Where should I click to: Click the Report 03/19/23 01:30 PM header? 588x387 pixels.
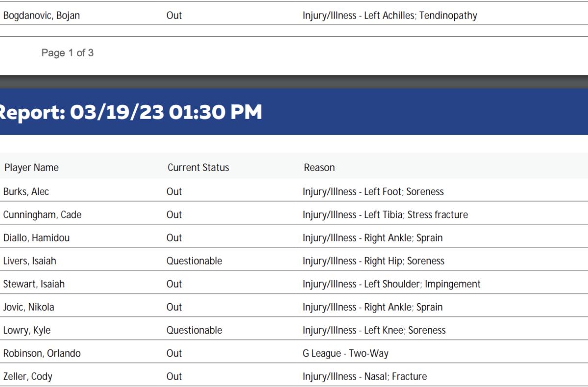(131, 112)
